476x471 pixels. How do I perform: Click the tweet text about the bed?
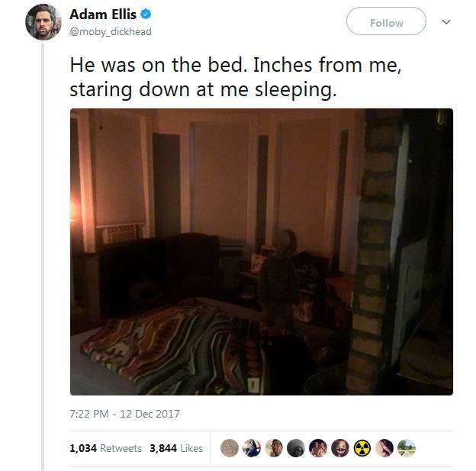236,77
